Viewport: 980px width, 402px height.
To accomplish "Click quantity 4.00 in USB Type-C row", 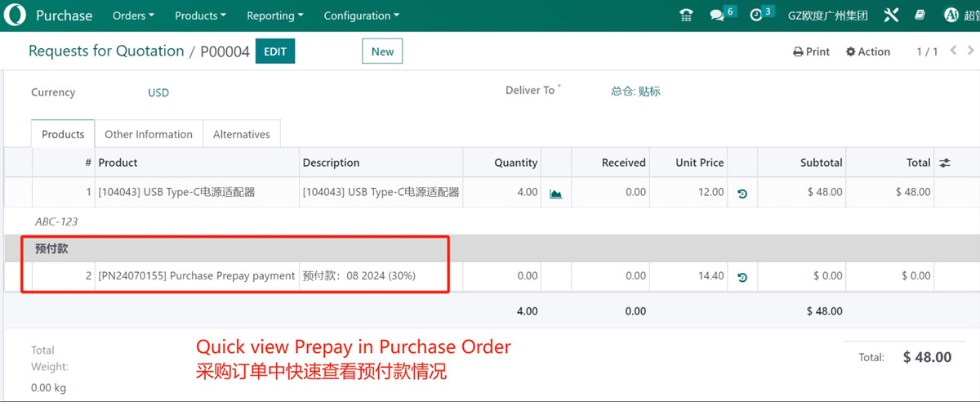I will click(502, 192).
